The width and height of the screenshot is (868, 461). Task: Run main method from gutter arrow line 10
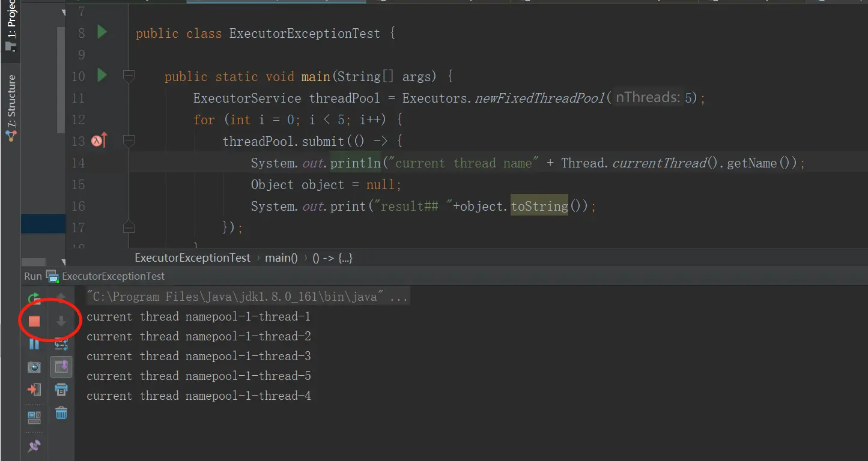click(102, 75)
